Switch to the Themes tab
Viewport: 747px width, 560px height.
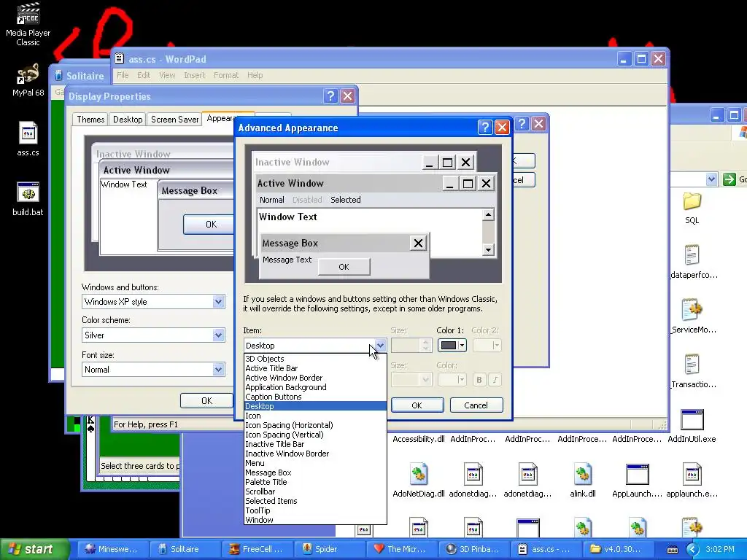coord(90,119)
